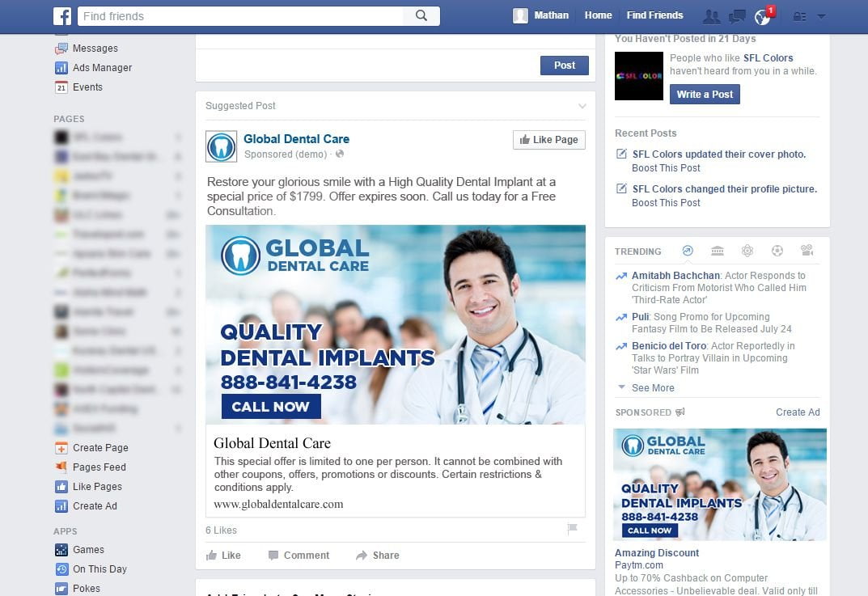Open Find Friends in top bar
Viewport: 868px width, 596px height.
tap(654, 15)
